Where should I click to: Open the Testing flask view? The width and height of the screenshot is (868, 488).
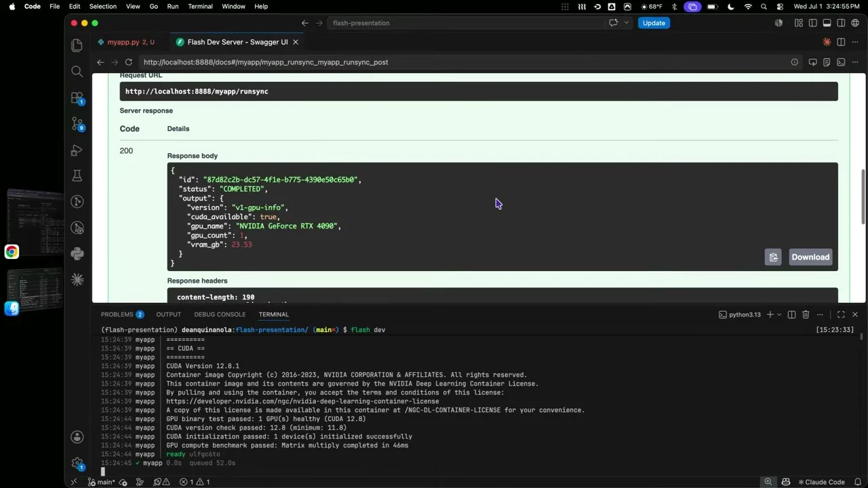pos(77,176)
